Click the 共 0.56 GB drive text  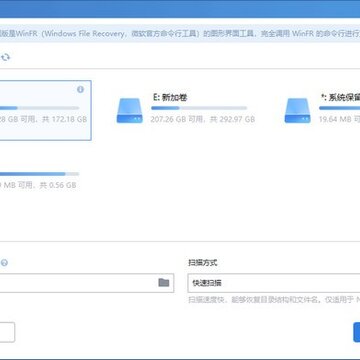click(58, 185)
